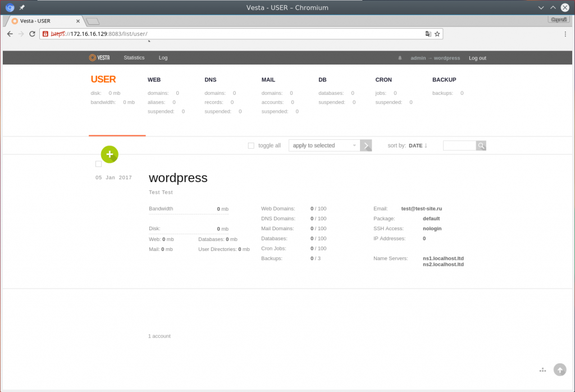The image size is (575, 392).
Task: Click the green add user plus button
Action: click(x=109, y=154)
